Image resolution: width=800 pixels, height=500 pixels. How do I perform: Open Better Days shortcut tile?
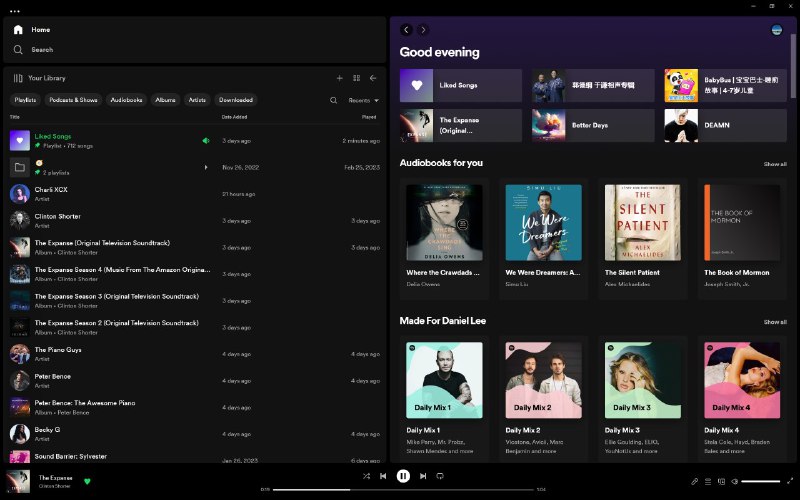593,125
